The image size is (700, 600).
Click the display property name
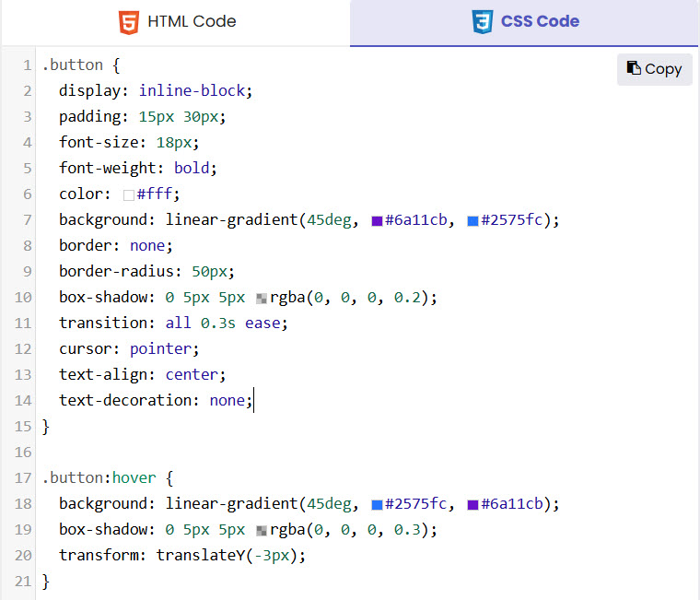point(89,90)
